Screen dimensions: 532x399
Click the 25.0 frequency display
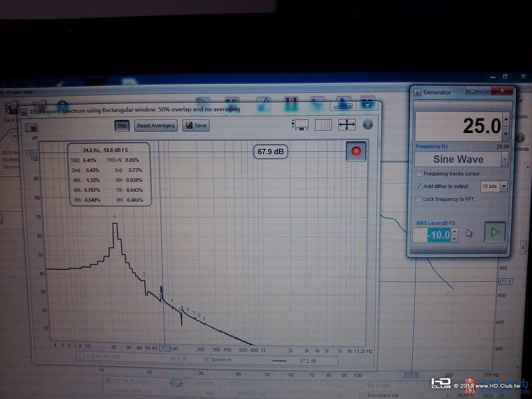coord(459,126)
